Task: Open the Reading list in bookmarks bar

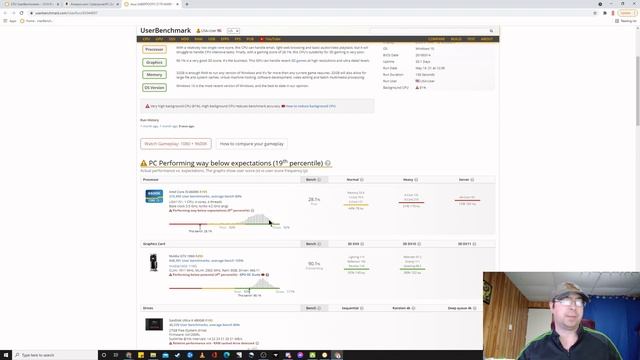Action: tap(626, 21)
